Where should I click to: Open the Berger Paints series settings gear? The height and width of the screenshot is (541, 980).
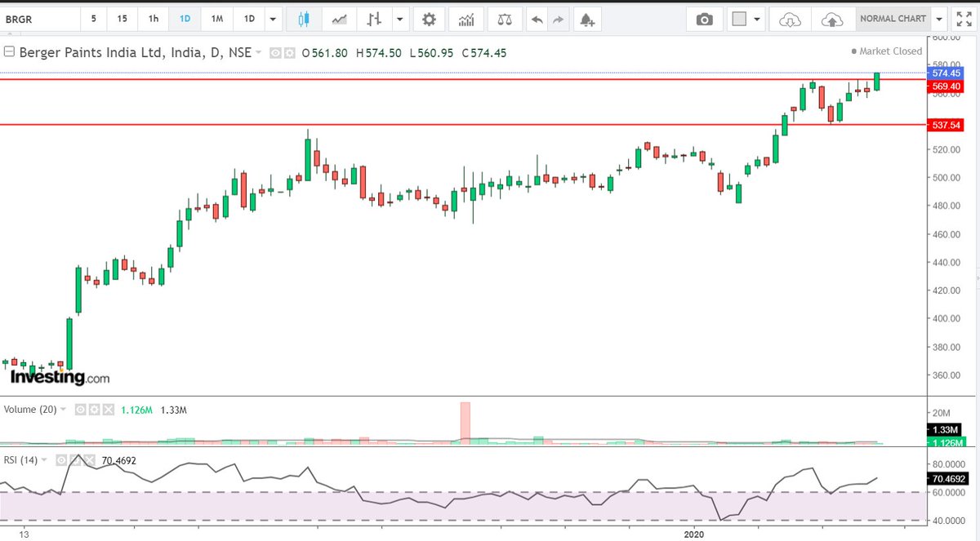tap(288, 53)
